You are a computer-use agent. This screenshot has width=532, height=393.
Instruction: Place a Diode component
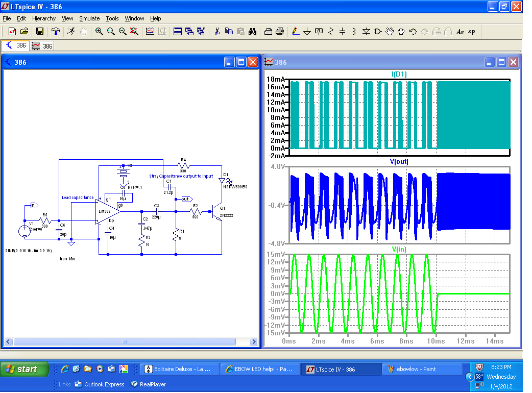366,32
